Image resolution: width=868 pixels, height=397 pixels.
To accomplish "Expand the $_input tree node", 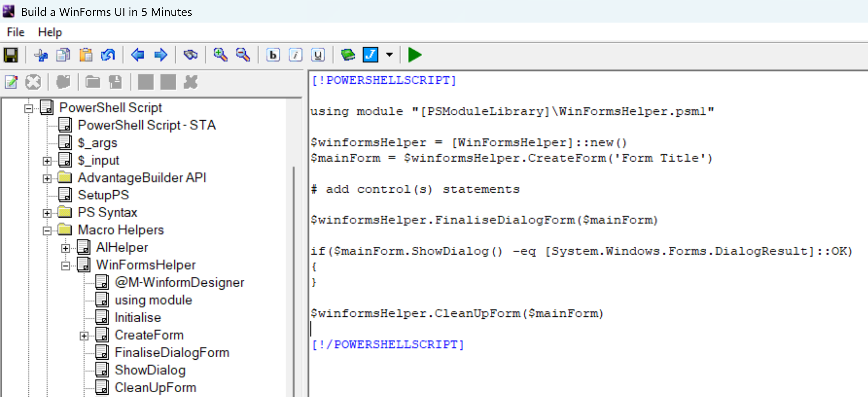I will [x=47, y=161].
